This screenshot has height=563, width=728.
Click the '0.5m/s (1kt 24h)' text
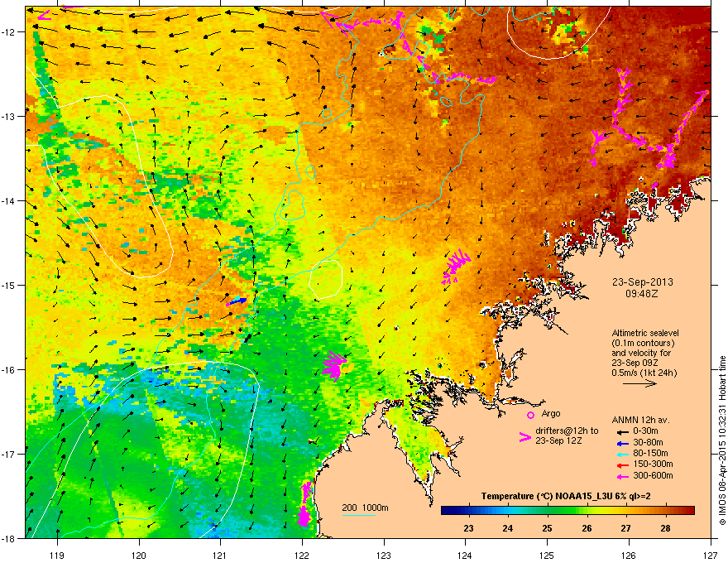click(x=644, y=373)
